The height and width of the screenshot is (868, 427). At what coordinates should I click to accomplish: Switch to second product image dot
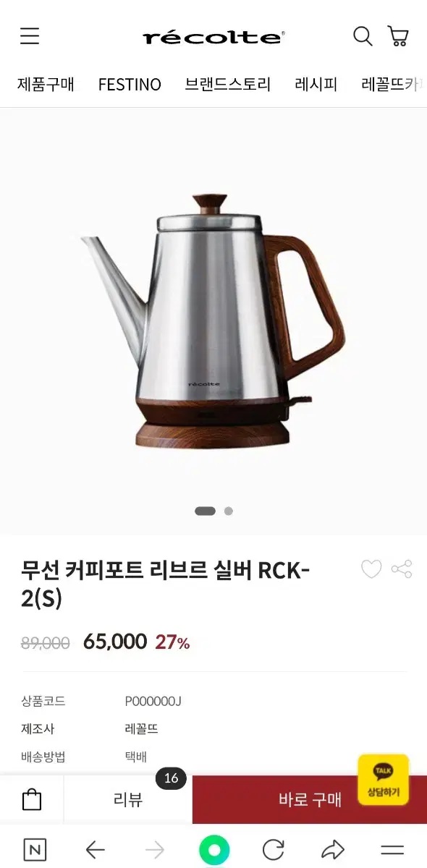(x=229, y=511)
